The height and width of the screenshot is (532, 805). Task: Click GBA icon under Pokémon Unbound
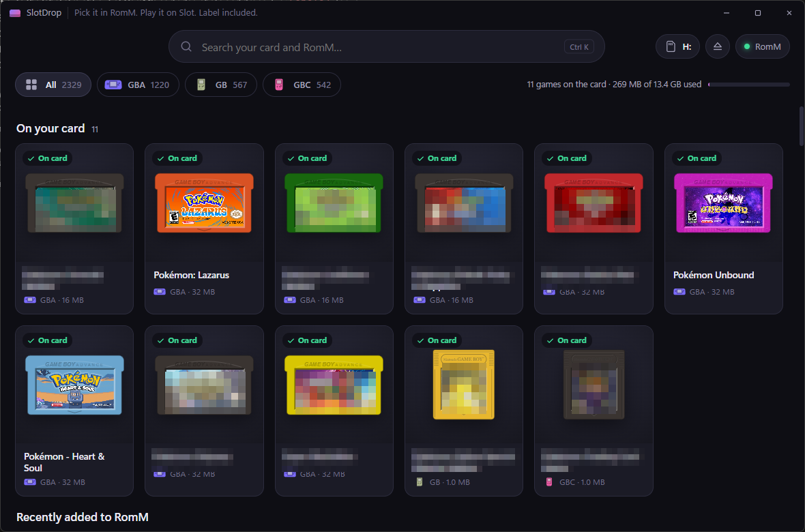tap(679, 292)
